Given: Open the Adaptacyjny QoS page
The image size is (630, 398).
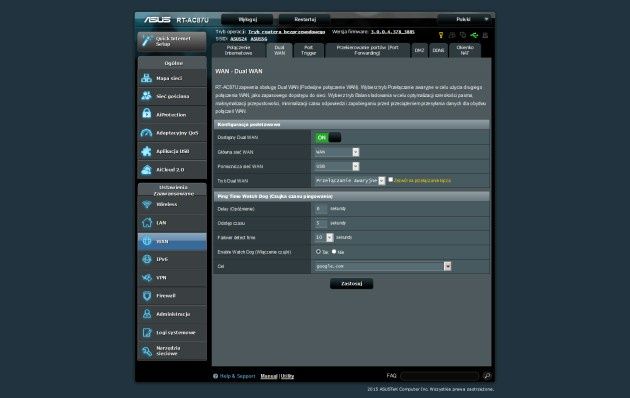Looking at the screenshot, I should point(172,133).
